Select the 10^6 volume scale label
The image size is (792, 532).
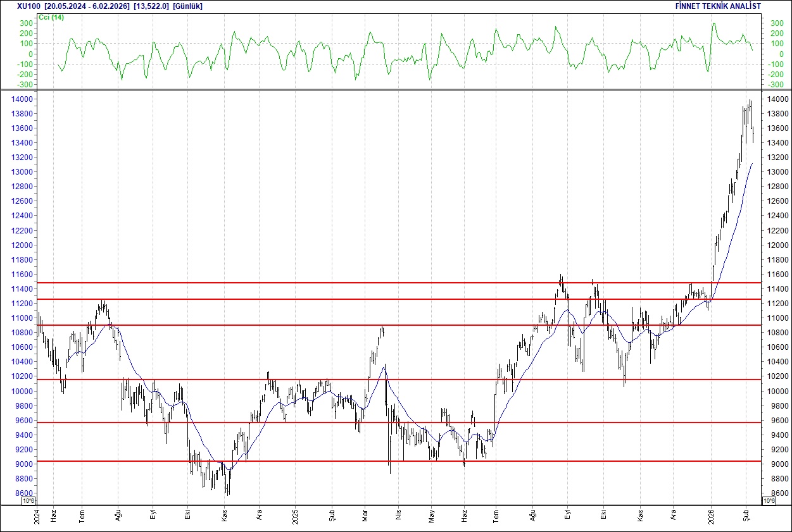pos(28,499)
